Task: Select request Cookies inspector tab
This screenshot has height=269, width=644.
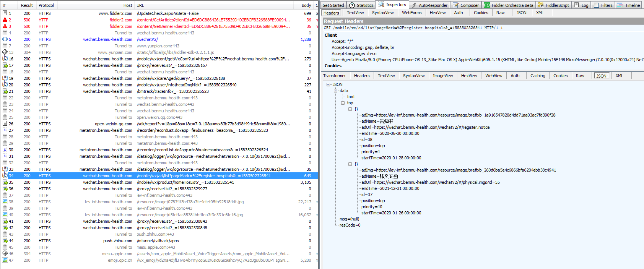Action: pos(481,13)
